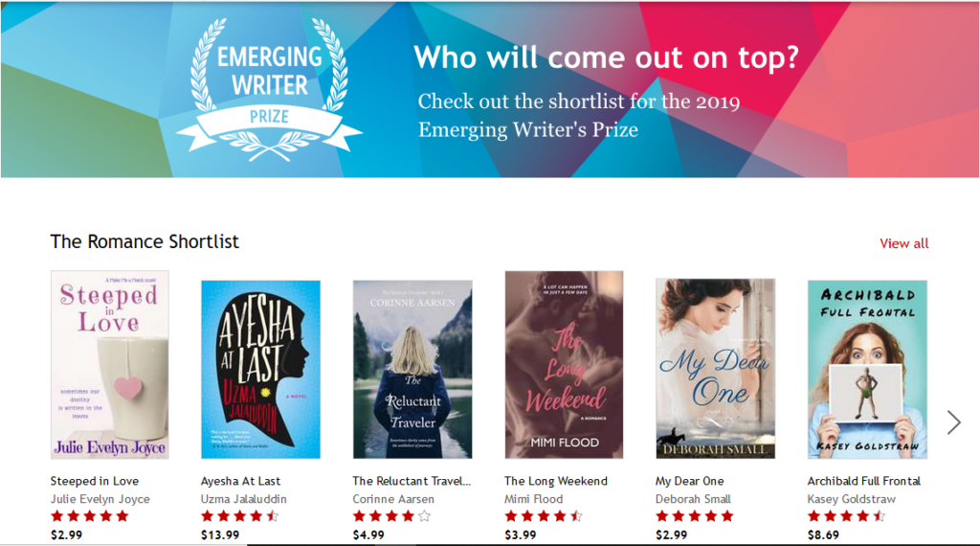The image size is (980, 546).
Task: Click the Deborah Small author link
Action: pos(693,499)
